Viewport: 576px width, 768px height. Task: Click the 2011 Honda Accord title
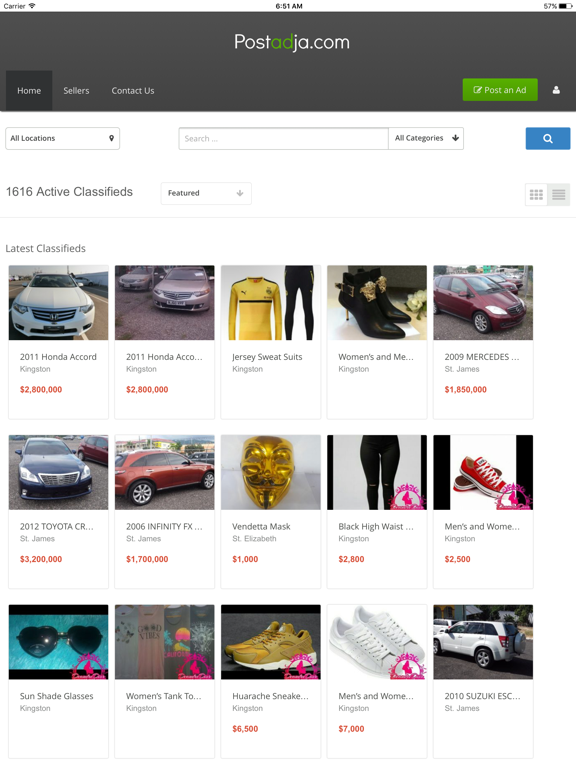[58, 357]
